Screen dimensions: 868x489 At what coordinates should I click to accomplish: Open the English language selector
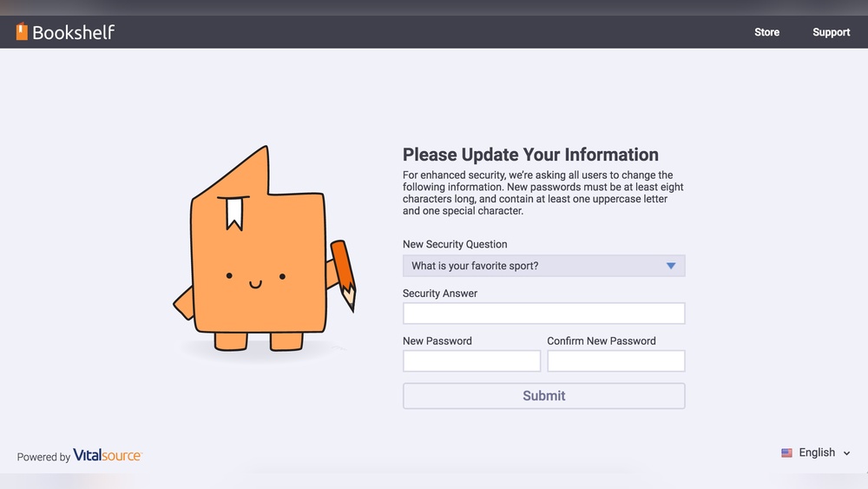point(816,453)
